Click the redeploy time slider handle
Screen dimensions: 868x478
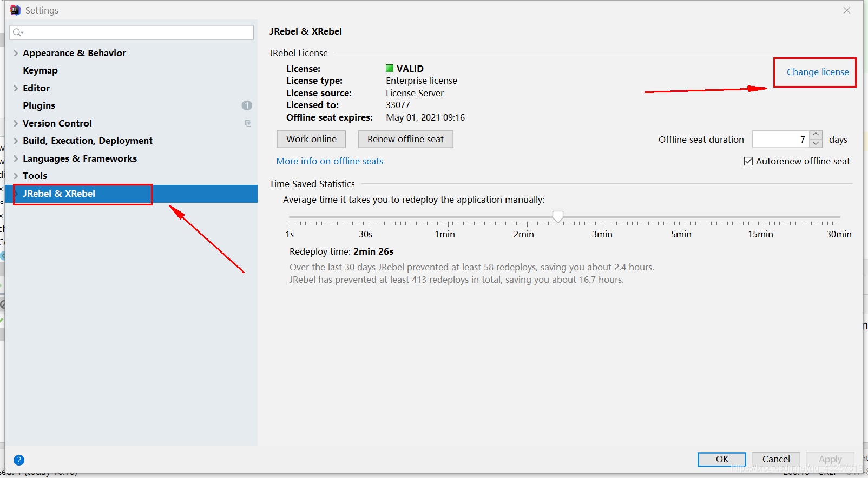pyautogui.click(x=558, y=217)
